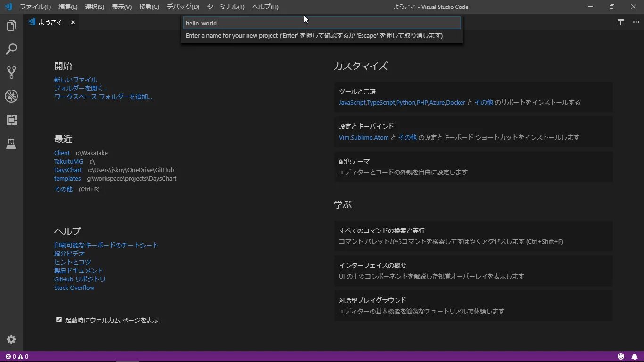
Task: Open 製品ドキュメント link
Action: click(x=79, y=271)
